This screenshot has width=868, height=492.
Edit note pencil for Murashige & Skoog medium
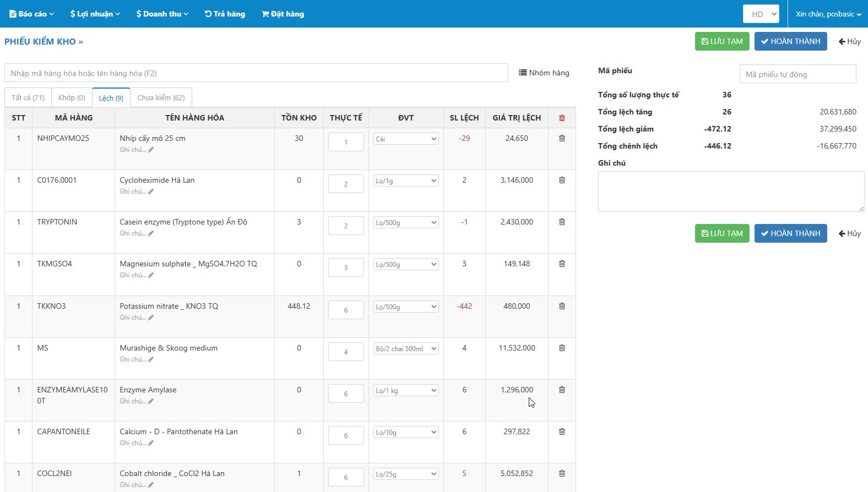[x=150, y=359]
